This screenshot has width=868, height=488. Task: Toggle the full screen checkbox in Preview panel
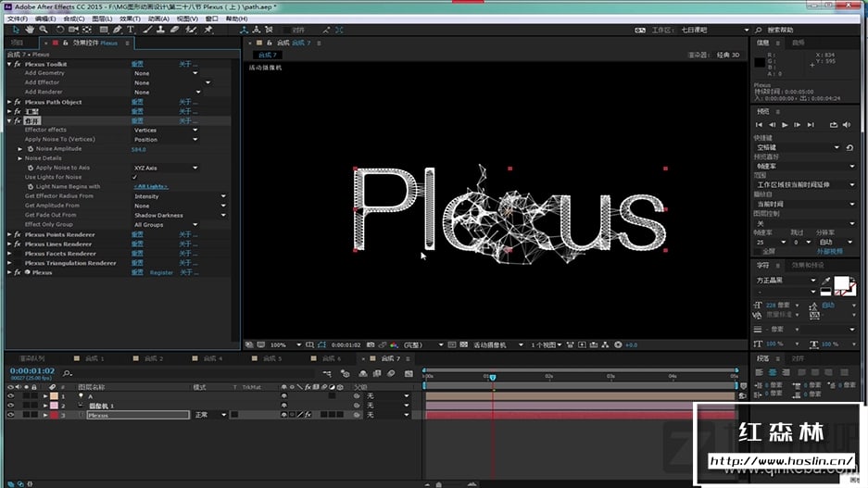[x=758, y=251]
